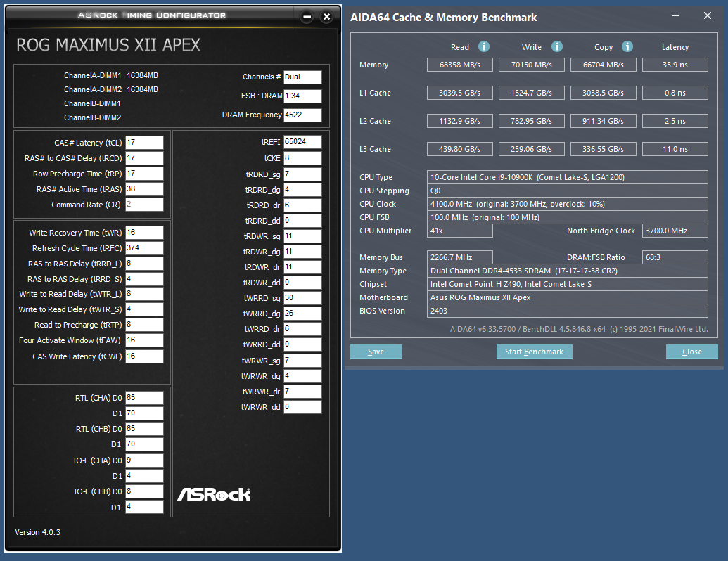
Task: Click the Row Precharge Time (tRP) field
Action: 144,174
